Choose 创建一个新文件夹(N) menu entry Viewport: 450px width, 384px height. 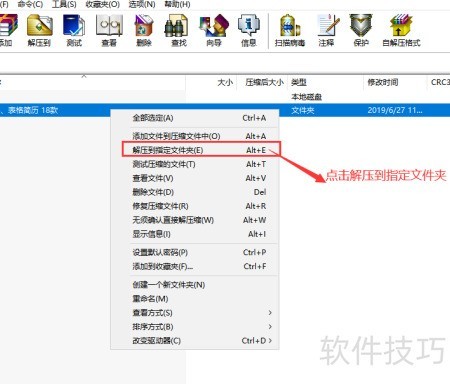(x=195, y=285)
